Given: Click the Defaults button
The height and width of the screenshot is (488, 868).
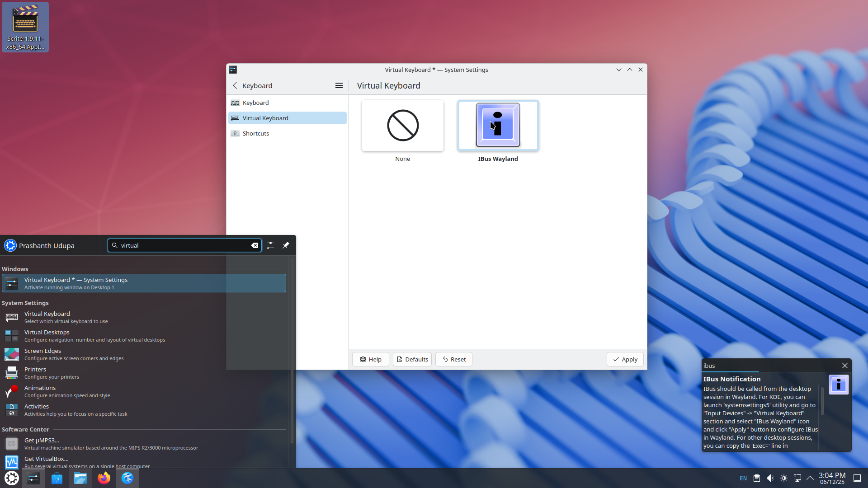Looking at the screenshot, I should 412,359.
